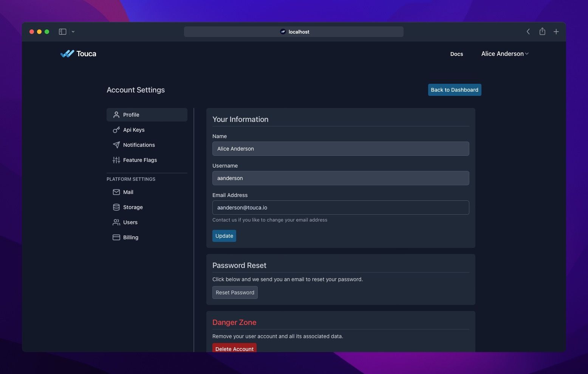Click the Users people icon
Screen dimensions: 588x374
[x=116, y=222]
